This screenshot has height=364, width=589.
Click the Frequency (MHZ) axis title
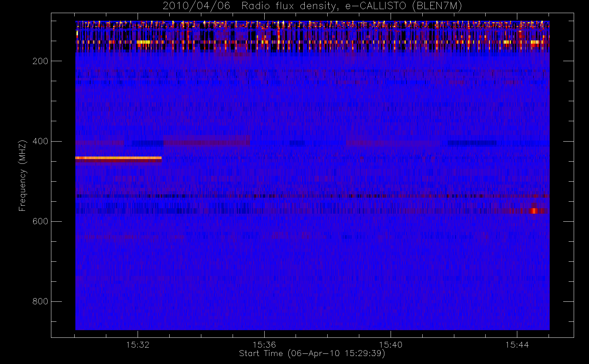tap(23, 175)
